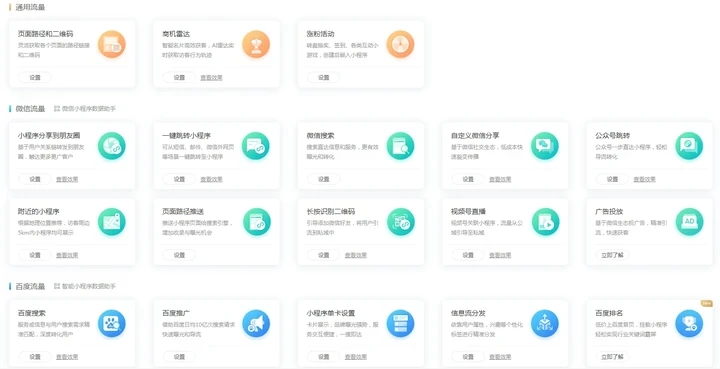Click the 商机雷达 card title
This screenshot has height=369, width=720.
coord(176,34)
